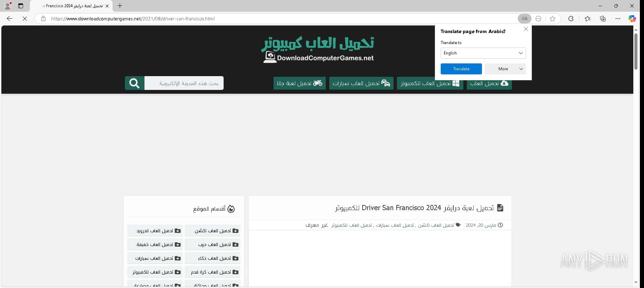Open a new tab with plus button

(120, 6)
